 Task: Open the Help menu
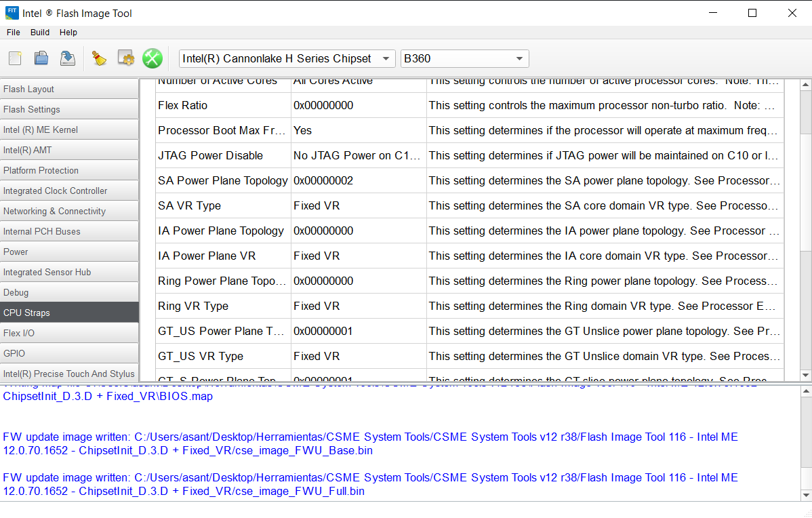pyautogui.click(x=68, y=32)
